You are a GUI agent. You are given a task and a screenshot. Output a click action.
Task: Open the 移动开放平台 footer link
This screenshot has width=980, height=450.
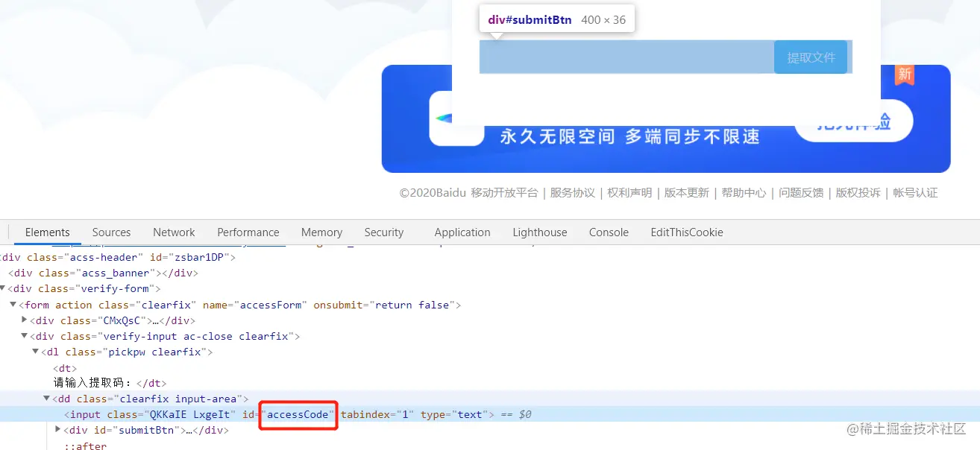click(504, 193)
